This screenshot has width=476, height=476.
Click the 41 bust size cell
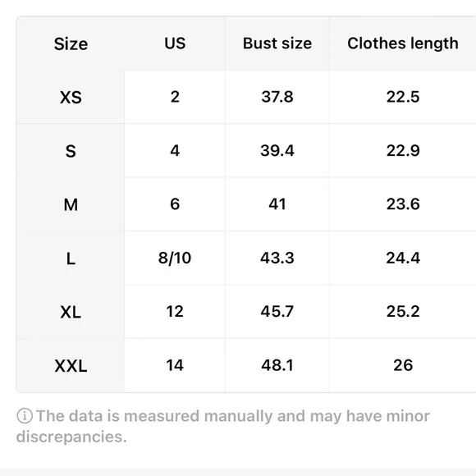click(x=277, y=204)
